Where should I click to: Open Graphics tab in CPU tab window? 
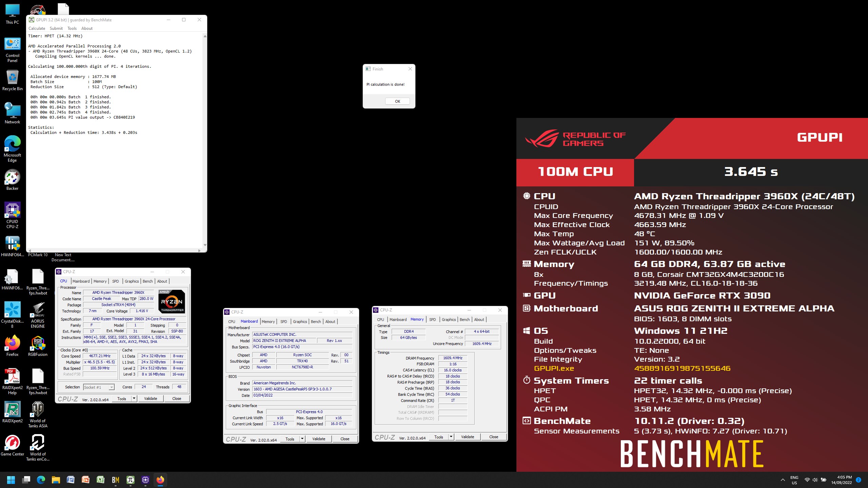132,281
